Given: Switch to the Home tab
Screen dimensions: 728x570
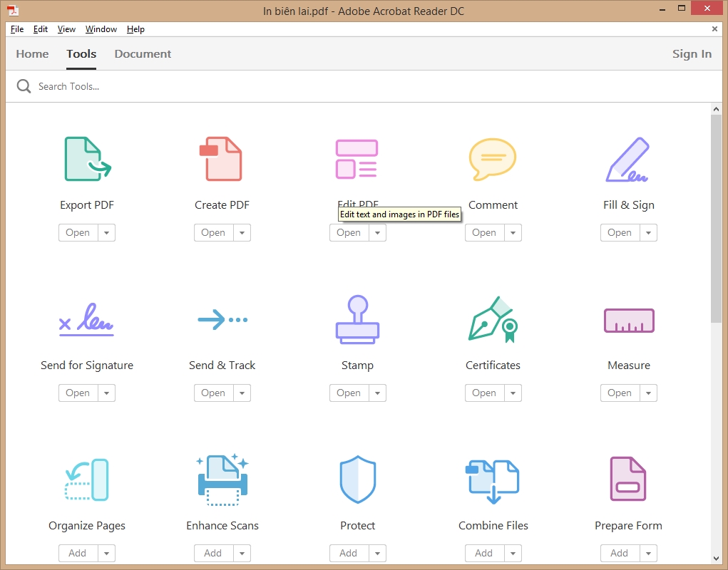Looking at the screenshot, I should click(x=33, y=54).
